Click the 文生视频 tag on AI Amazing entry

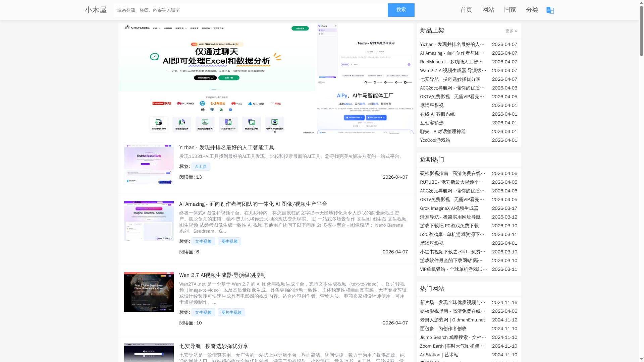[203, 241]
